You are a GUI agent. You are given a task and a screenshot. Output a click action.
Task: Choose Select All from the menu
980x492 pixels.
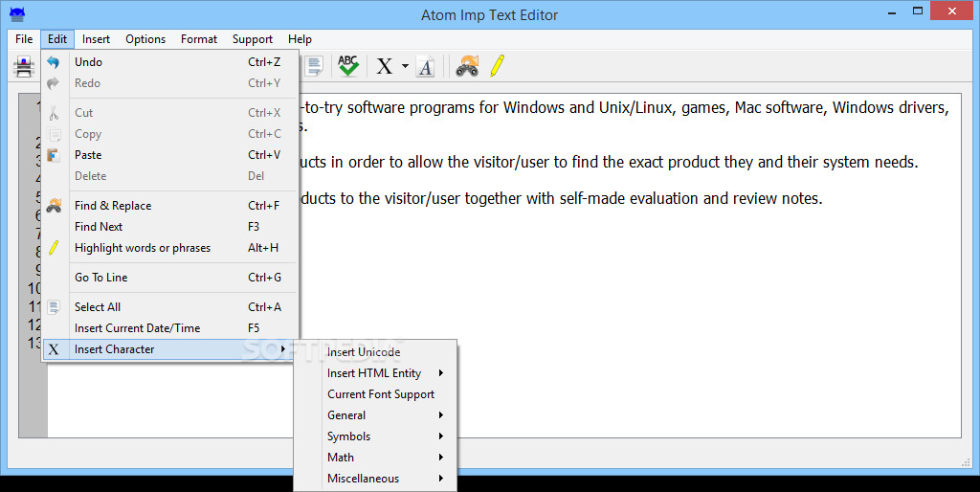click(170, 307)
